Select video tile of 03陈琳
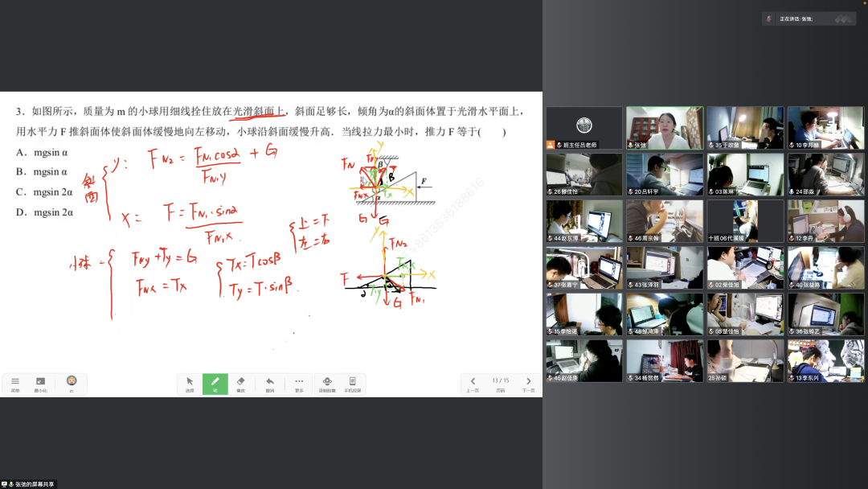The image size is (868, 489). (x=745, y=175)
